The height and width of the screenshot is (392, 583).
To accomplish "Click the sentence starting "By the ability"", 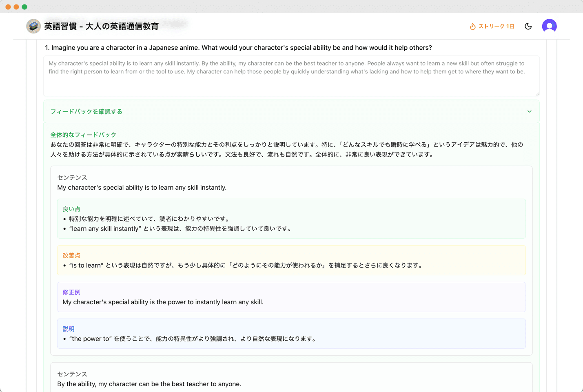I will pos(149,384).
